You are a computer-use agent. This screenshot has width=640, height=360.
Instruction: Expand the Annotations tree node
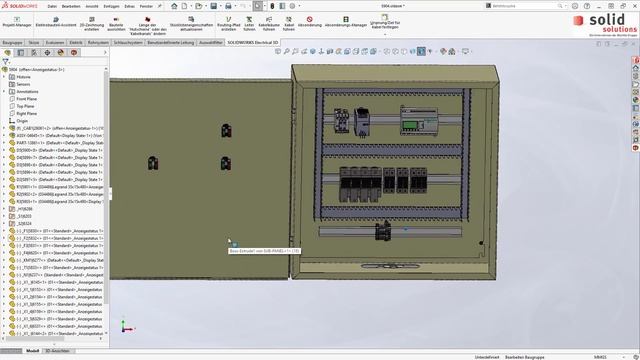(4, 91)
